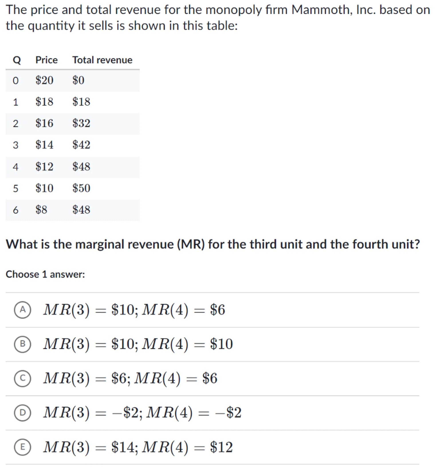Select radio option A circle
Image resolution: width=448 pixels, height=476 pixels.
[x=22, y=310]
